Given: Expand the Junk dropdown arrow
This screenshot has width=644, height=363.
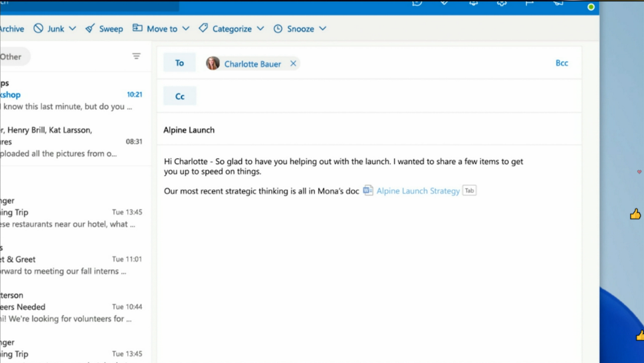Looking at the screenshot, I should [x=73, y=28].
